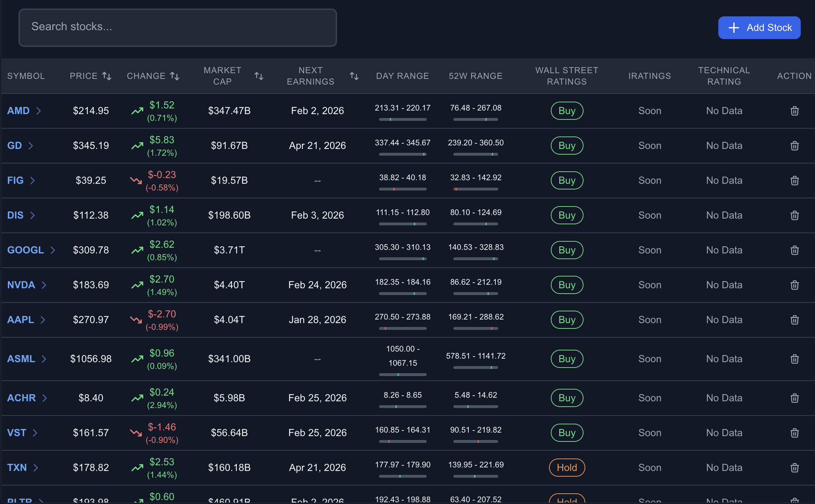Click the NEXT EARNINGS column header
Screen dimensions: 815x504
[310, 76]
